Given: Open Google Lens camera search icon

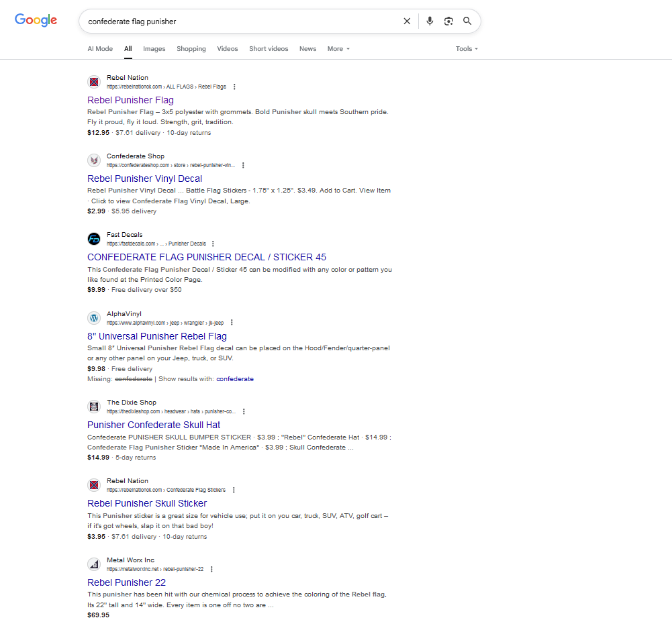Looking at the screenshot, I should (448, 21).
